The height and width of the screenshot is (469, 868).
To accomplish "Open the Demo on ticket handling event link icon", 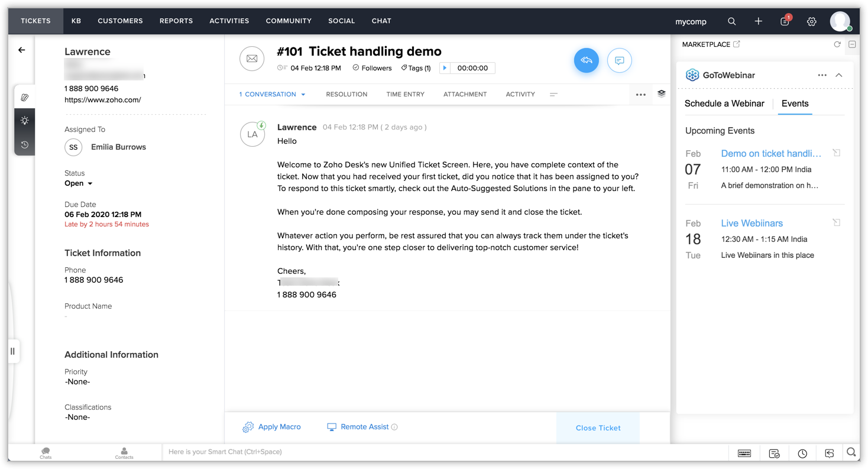I will (837, 153).
